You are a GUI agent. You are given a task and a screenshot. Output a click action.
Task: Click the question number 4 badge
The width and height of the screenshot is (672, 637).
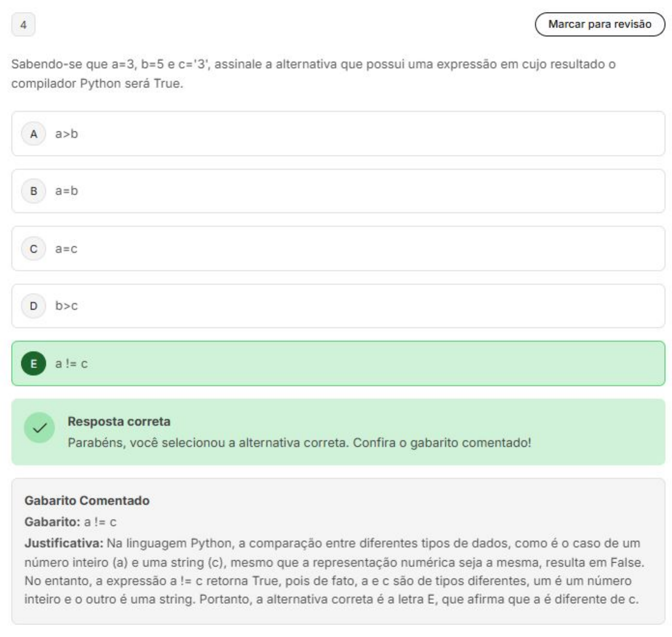coord(23,25)
